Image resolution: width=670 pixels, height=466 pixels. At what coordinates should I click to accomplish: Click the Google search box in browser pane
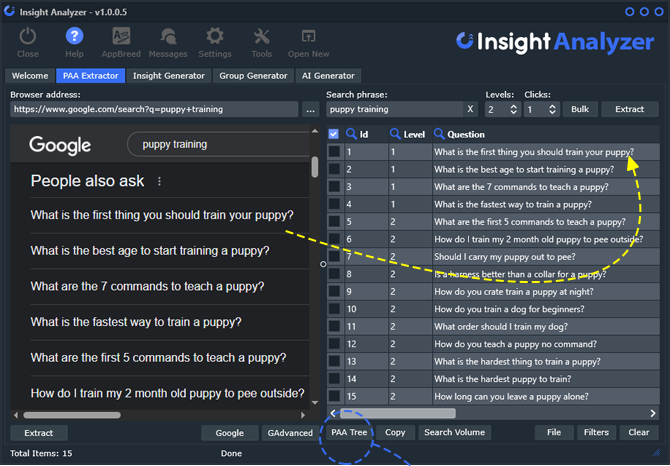220,144
